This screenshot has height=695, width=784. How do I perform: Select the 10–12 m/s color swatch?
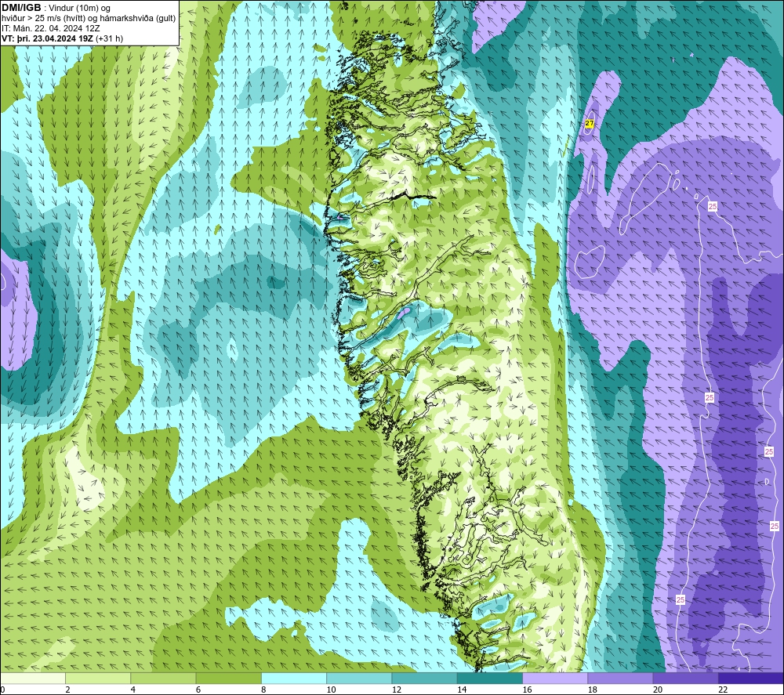coord(359,679)
